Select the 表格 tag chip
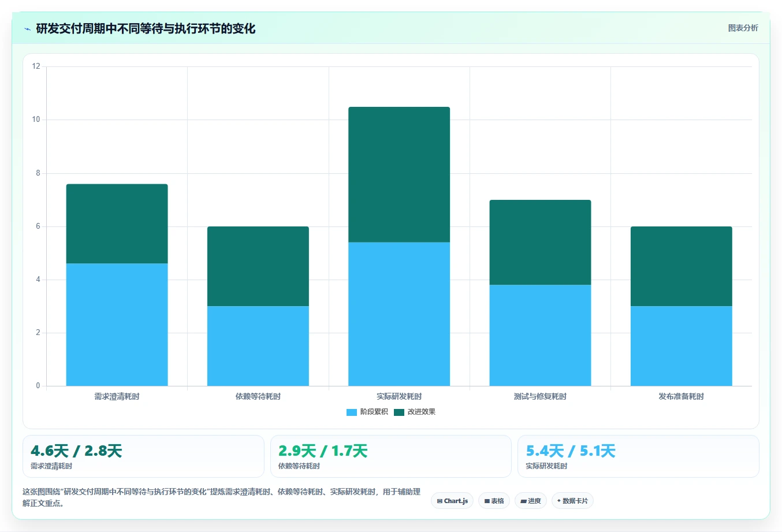The height and width of the screenshot is (532, 782). [494, 501]
